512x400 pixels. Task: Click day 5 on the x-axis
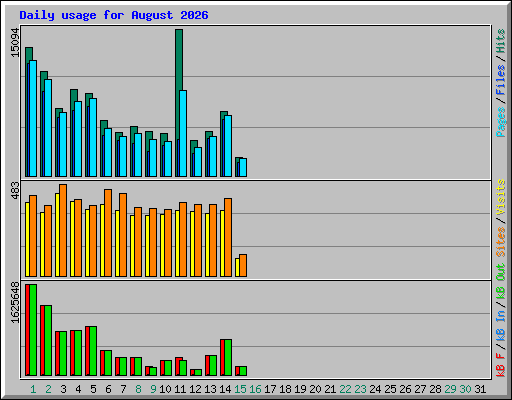[x=93, y=389]
